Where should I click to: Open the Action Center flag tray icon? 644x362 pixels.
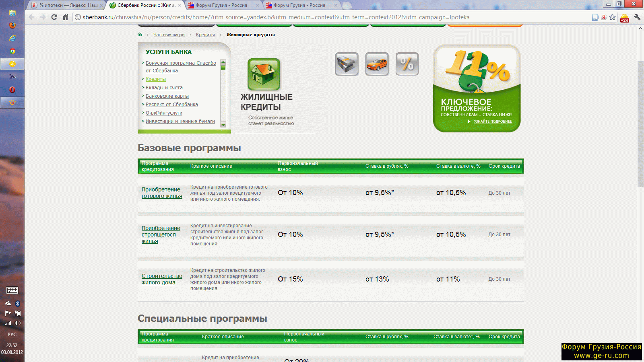pos(8,313)
